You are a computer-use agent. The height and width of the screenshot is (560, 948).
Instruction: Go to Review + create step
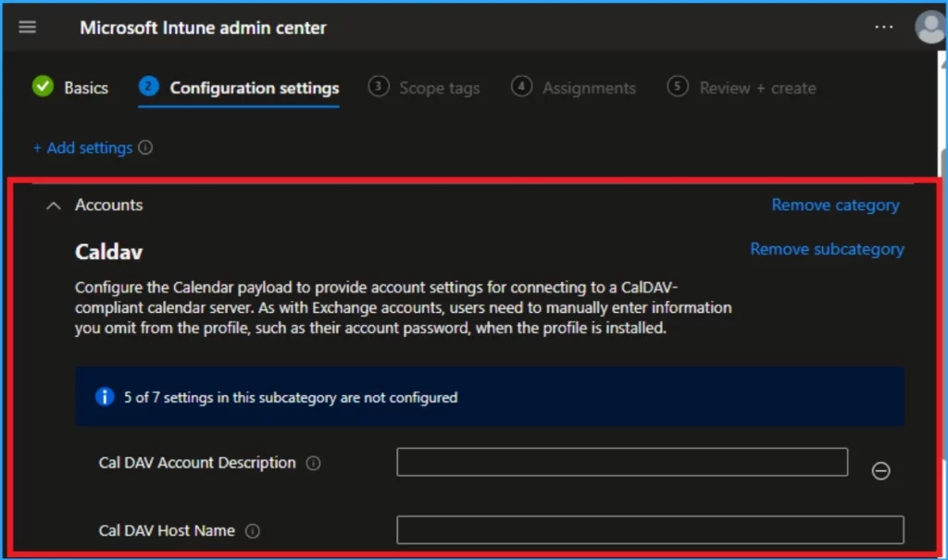click(x=742, y=88)
